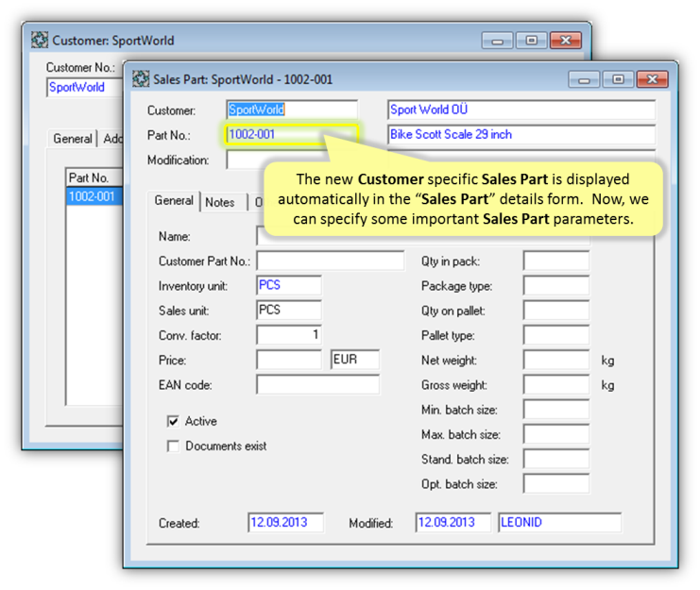The width and height of the screenshot is (700, 590).
Task: Maximize the Customer: SportWorld window
Action: tap(531, 41)
